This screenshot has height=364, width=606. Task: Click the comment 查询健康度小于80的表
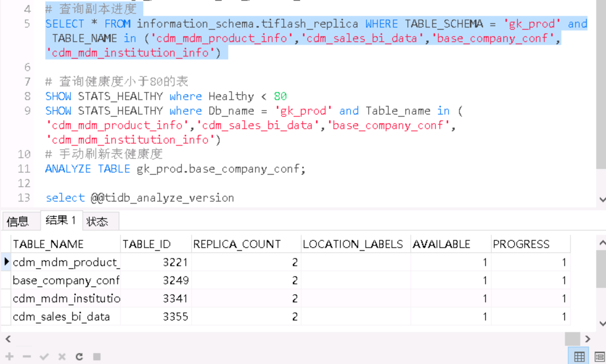click(116, 82)
